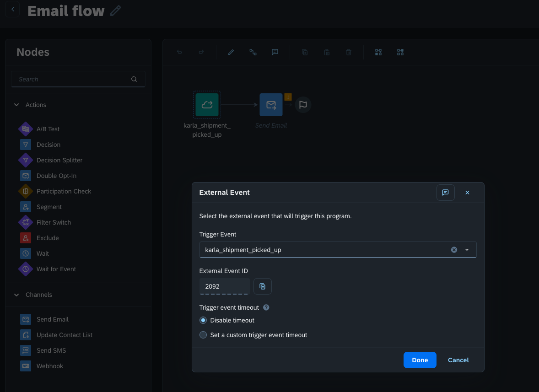Click the A/B Test node icon

[x=26, y=129]
